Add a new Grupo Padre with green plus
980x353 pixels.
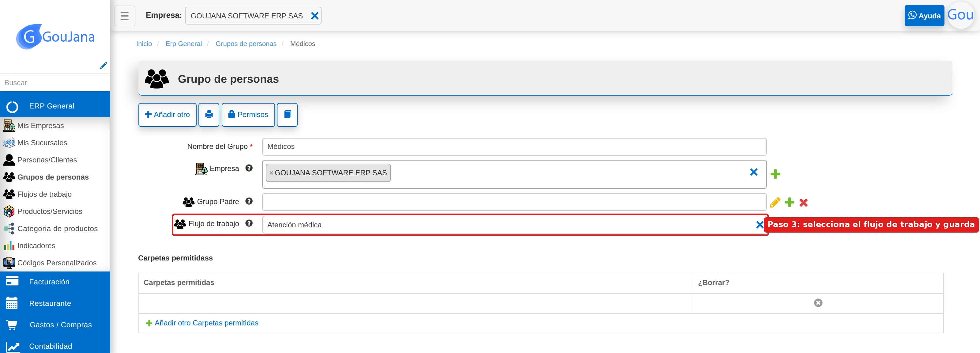[790, 202]
